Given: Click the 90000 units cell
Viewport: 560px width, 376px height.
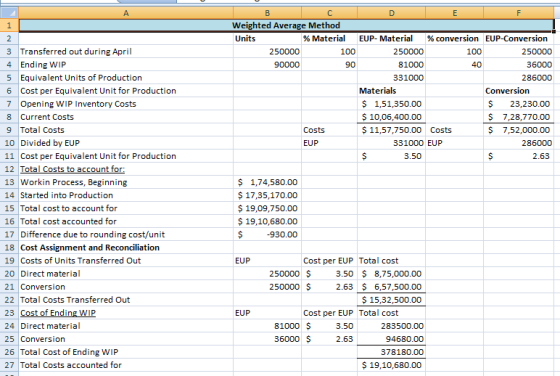Looking at the screenshot, I should coord(268,65).
